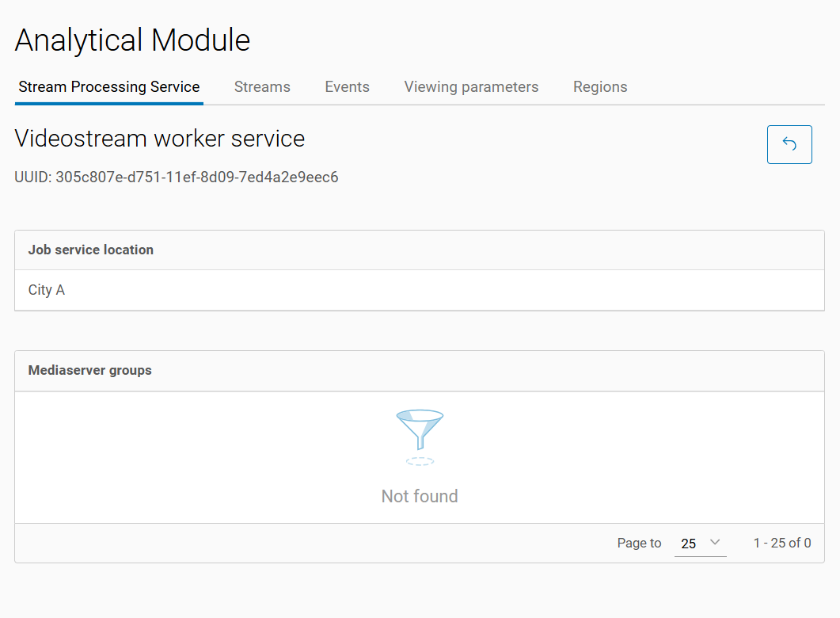Switch to the Streams tab
The height and width of the screenshot is (618, 840).
pos(262,87)
